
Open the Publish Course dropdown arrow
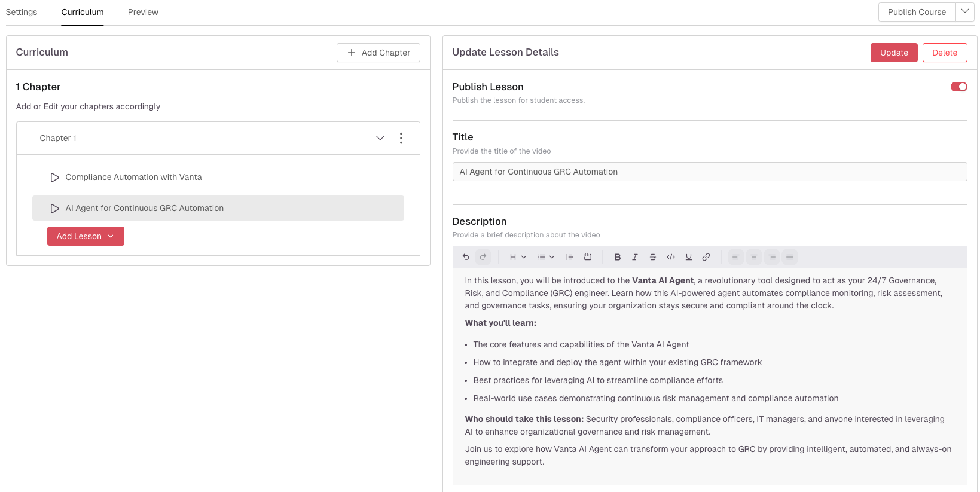964,12
